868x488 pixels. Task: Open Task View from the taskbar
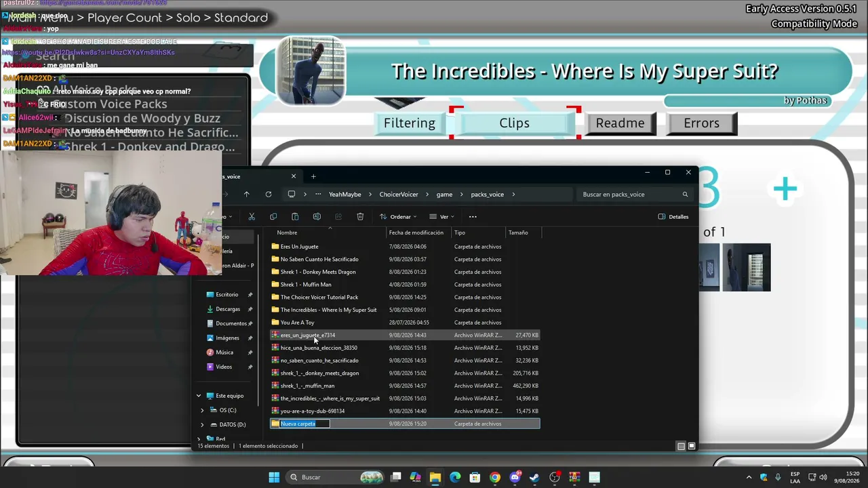(x=396, y=477)
